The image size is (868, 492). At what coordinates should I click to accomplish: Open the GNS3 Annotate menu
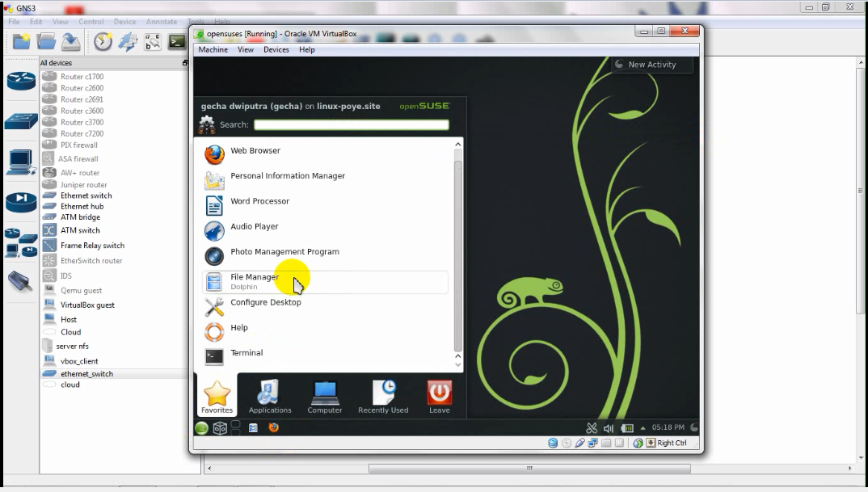point(162,22)
